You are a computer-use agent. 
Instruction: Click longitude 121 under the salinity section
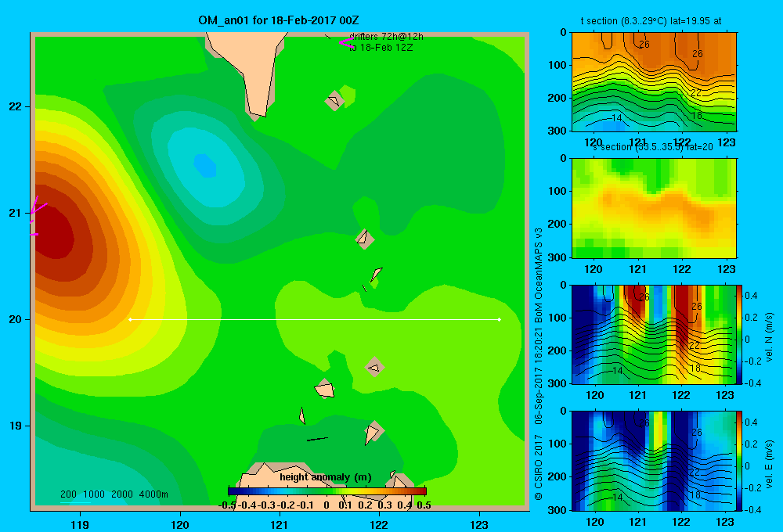coord(637,269)
